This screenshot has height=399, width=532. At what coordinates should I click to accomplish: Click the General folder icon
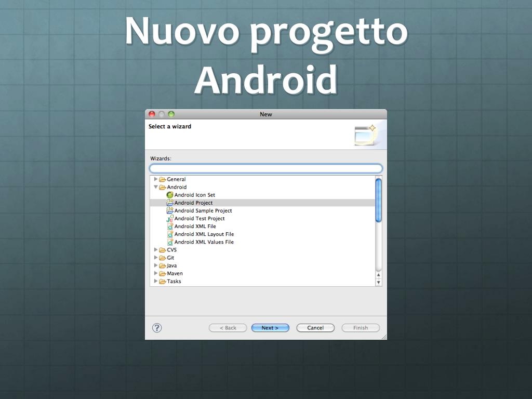click(163, 179)
